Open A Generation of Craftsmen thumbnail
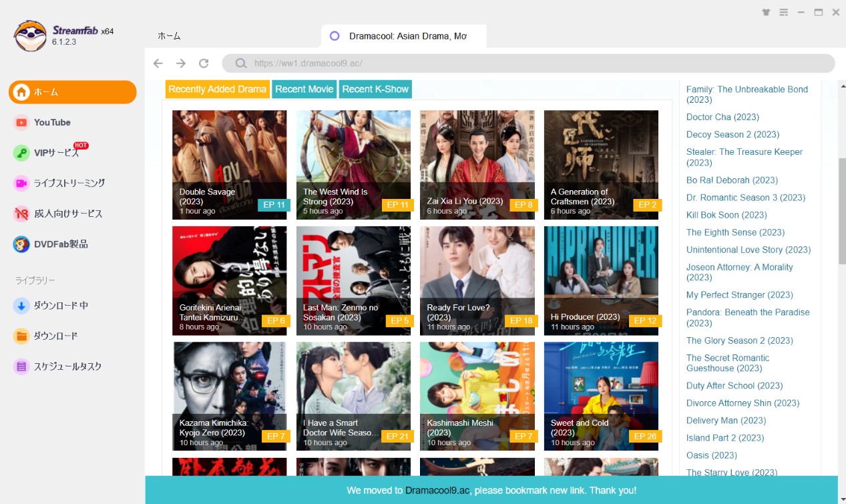Screen dimensions: 846x504 pos(602,165)
